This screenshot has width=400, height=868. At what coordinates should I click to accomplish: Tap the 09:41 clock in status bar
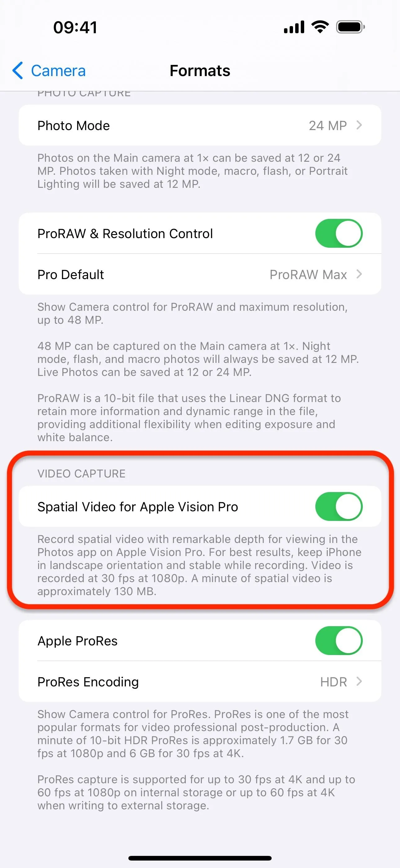(x=75, y=27)
